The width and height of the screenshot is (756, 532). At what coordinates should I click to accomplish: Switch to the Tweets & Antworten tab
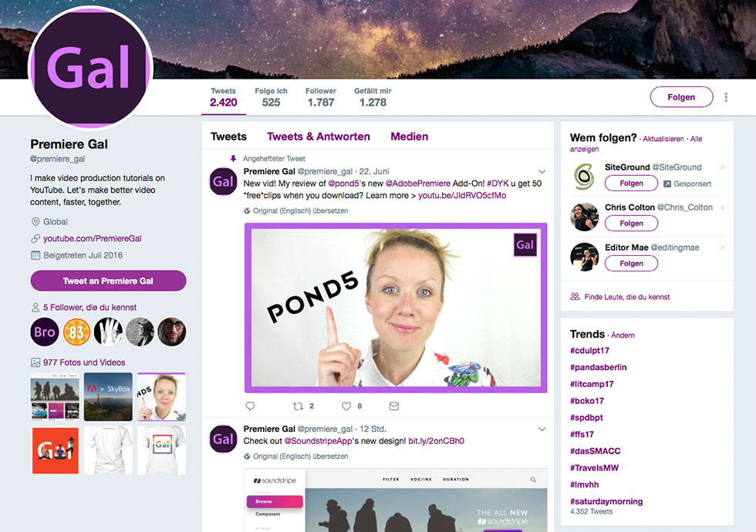pos(318,136)
